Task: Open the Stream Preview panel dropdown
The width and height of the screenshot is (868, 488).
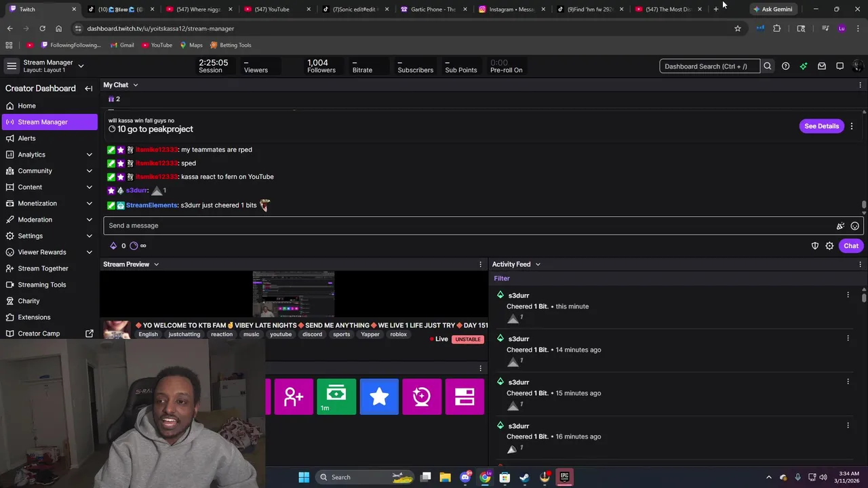Action: click(156, 264)
